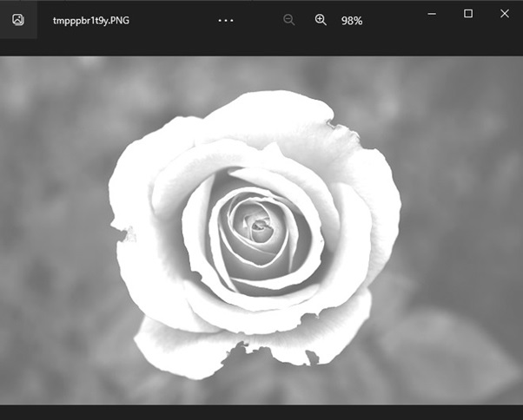Click the spiral center of the rose

259,226
